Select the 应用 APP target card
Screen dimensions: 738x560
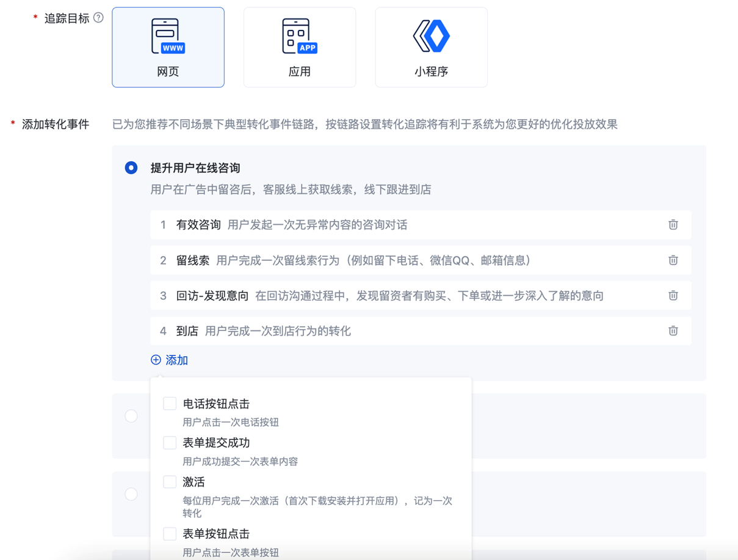299,48
